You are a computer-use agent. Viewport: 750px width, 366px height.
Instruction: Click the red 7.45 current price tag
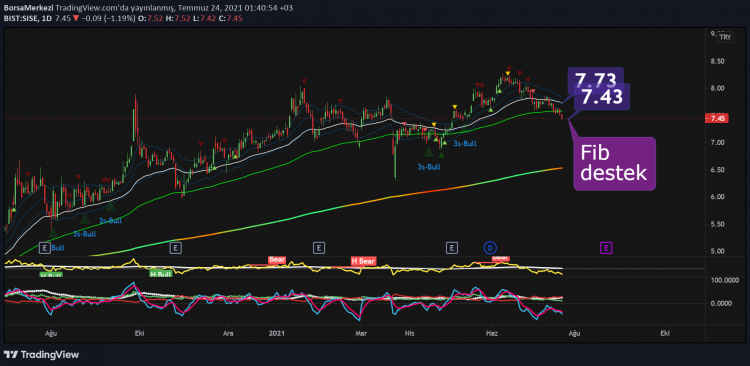coord(717,118)
